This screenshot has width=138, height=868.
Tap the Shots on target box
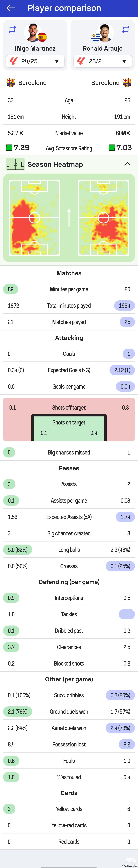click(69, 428)
